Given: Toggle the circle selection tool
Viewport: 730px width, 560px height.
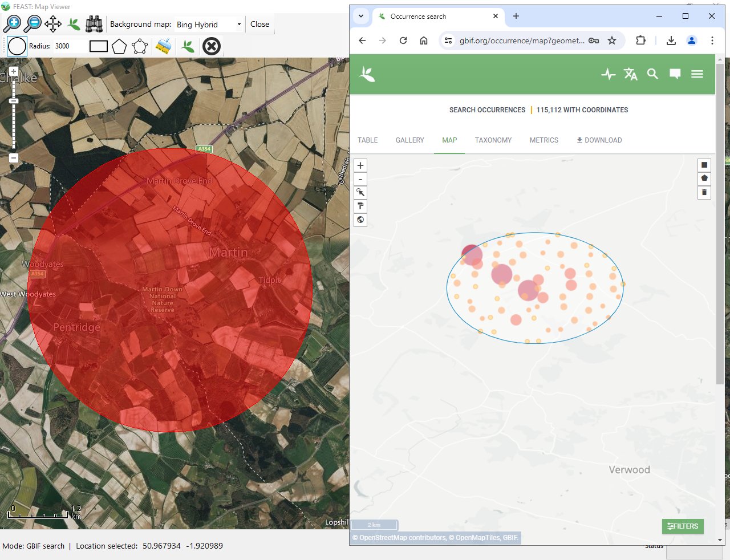Looking at the screenshot, I should click(x=17, y=46).
